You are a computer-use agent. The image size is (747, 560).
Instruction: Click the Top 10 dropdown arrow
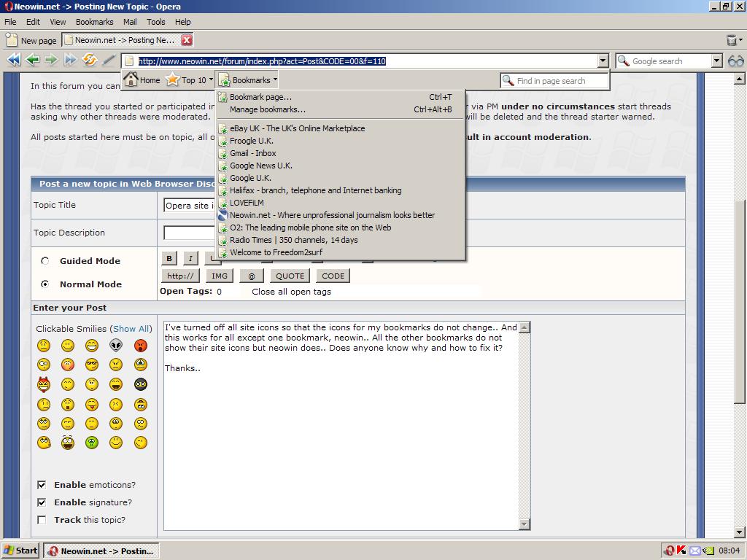point(211,79)
